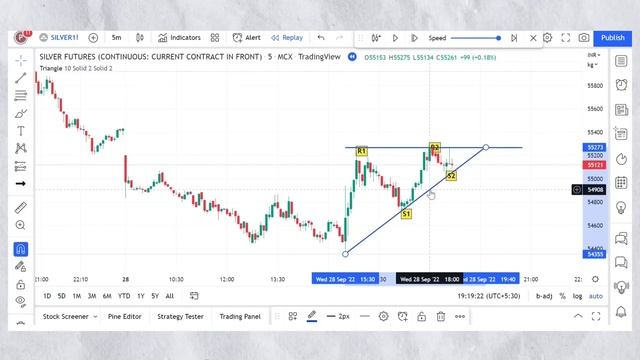This screenshot has width=640, height=360.
Task: Click the compare or add symbol plus icon
Action: 93,38
